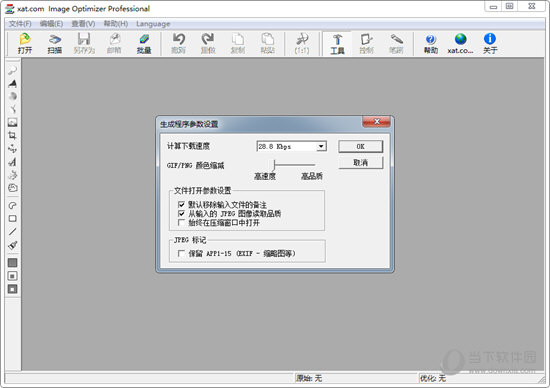Screen dimensions: 550x388
Task: Open the Language menu
Action: tap(153, 24)
